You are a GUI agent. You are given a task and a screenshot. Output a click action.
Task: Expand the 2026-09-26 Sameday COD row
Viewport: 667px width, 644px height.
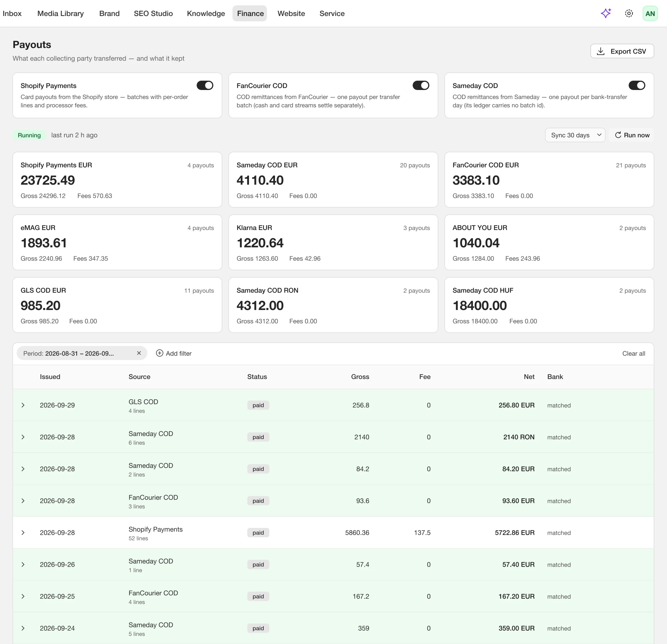(x=23, y=564)
